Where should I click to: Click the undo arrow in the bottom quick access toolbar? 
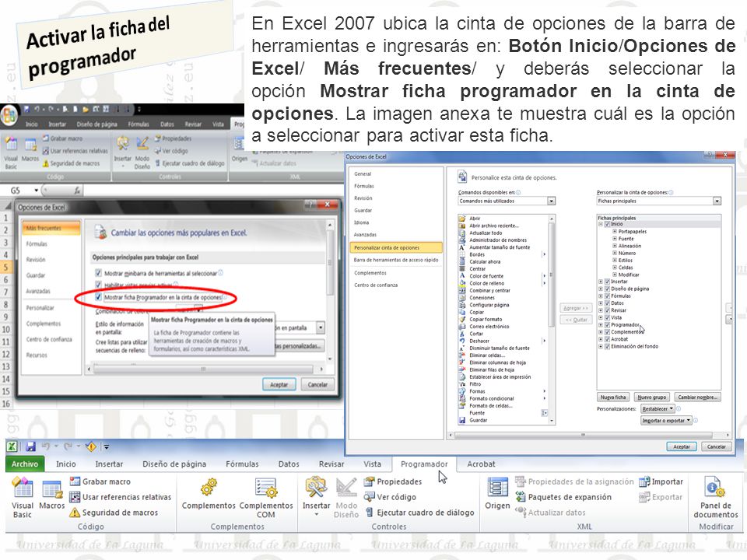coord(46,446)
